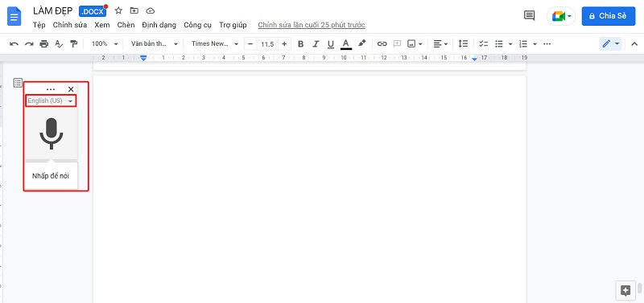The width and height of the screenshot is (644, 303).
Task: Close the voice typing panel
Action: click(71, 89)
